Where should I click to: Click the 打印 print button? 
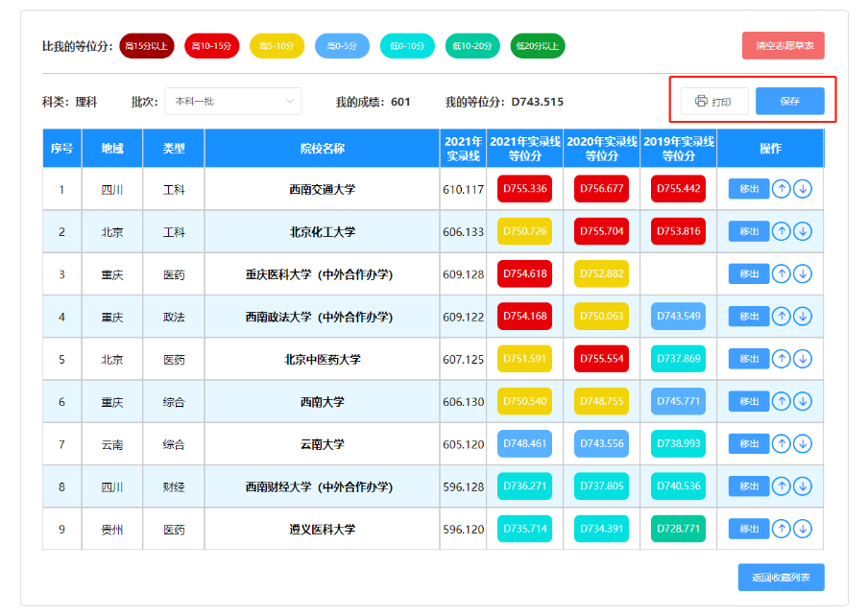[714, 101]
